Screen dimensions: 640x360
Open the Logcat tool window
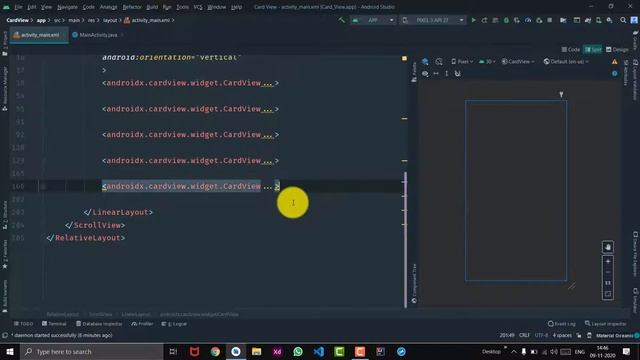point(174,324)
